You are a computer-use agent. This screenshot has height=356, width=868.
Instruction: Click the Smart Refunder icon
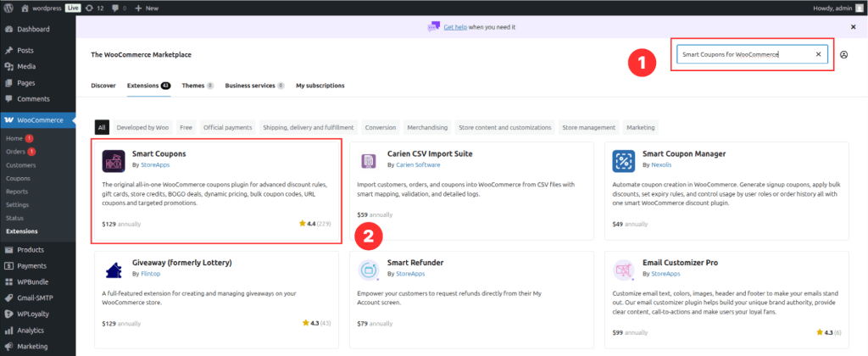pos(369,269)
